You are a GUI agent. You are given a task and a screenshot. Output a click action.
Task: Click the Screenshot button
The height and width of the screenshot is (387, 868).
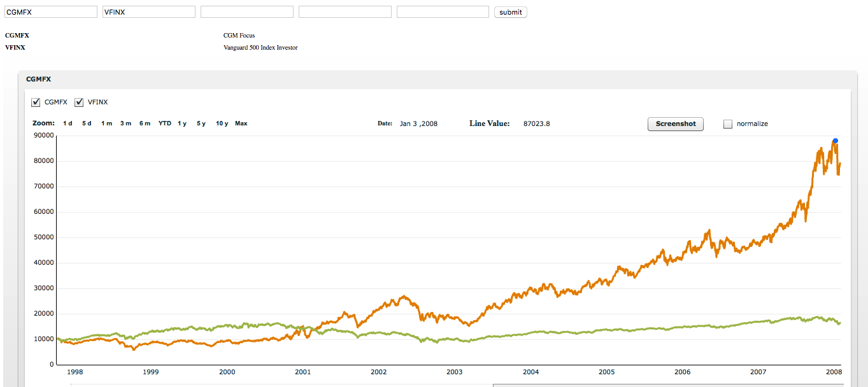coord(676,123)
